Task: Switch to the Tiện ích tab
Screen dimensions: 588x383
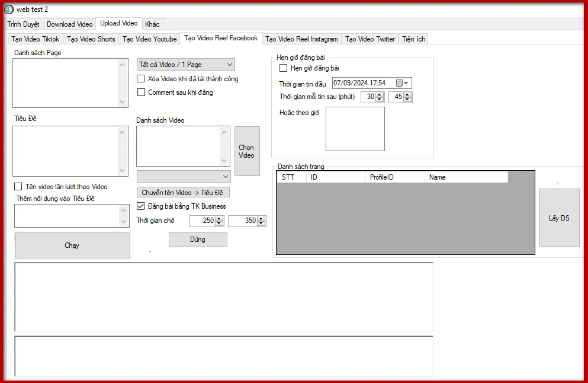Action: click(x=414, y=39)
